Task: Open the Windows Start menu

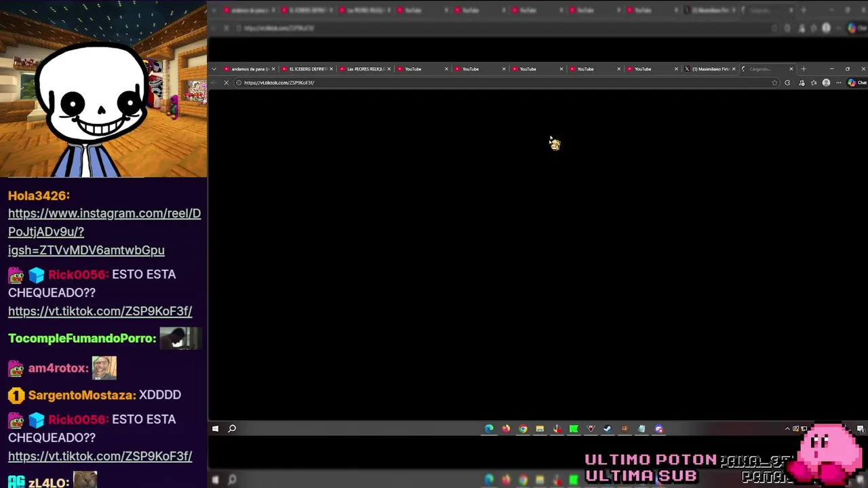Action: click(x=215, y=428)
